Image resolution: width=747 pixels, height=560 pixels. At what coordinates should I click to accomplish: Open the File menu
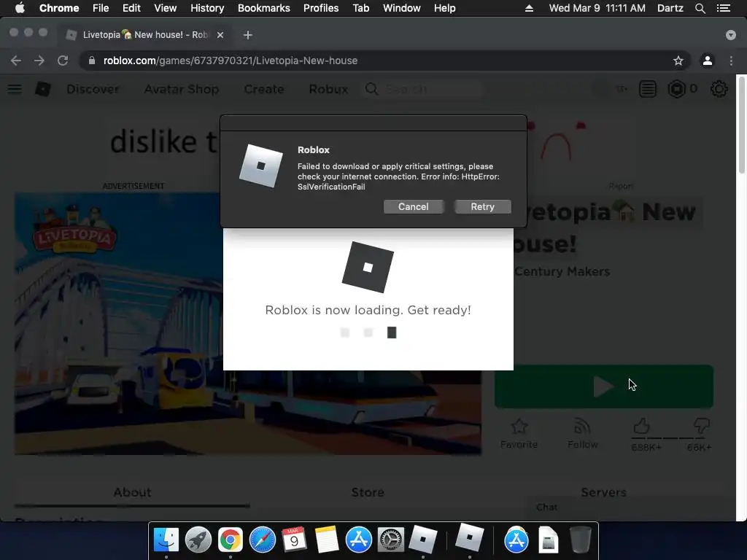101,8
